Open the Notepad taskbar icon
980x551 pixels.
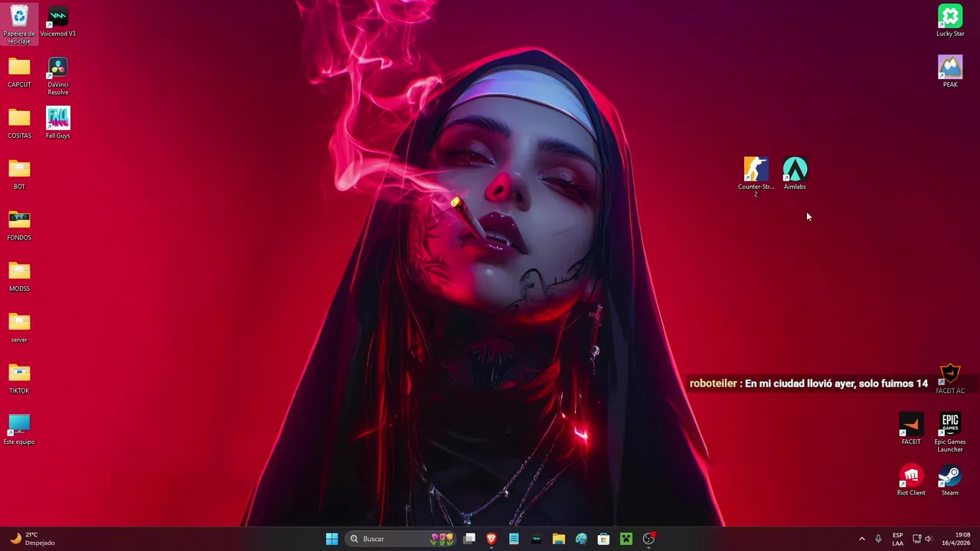coord(514,539)
